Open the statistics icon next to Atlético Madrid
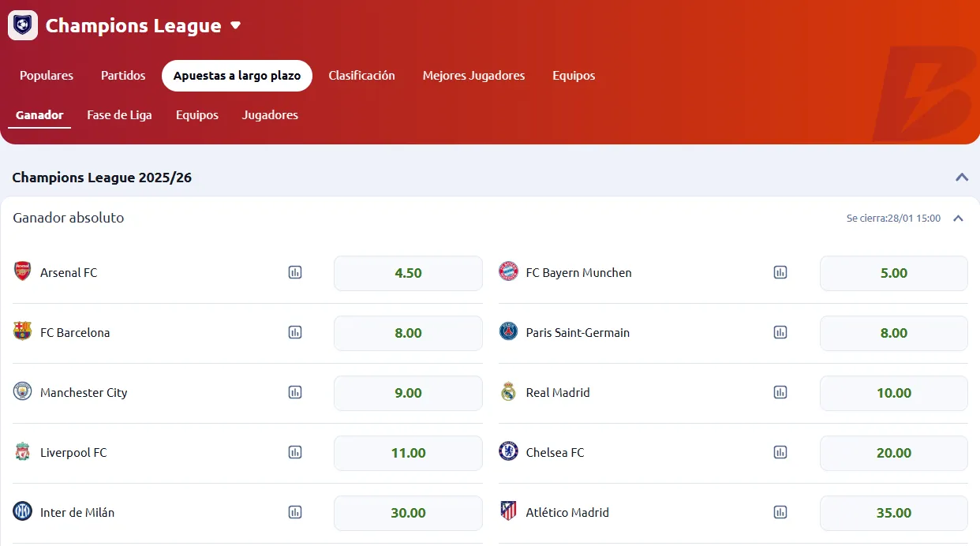This screenshot has width=980, height=546. pyautogui.click(x=780, y=512)
